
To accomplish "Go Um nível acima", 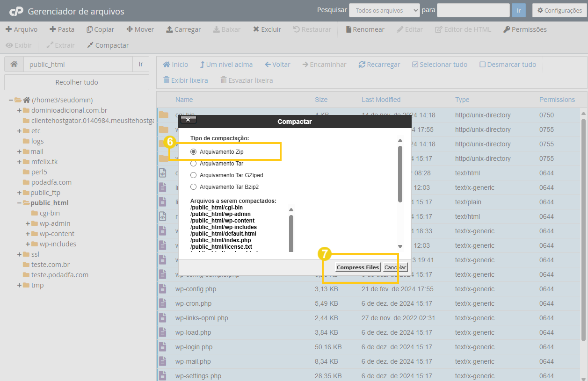I will pos(226,65).
